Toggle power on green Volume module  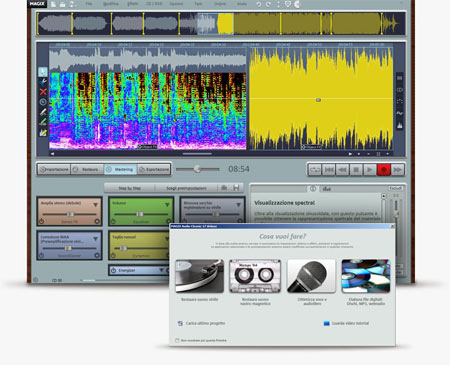pyautogui.click(x=113, y=221)
